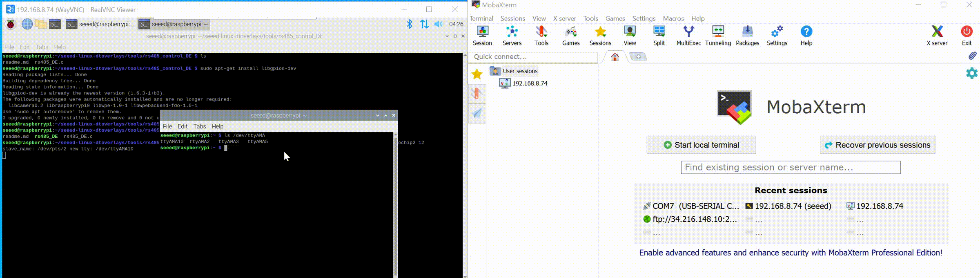The height and width of the screenshot is (278, 980).
Task: Open the Servers toolbar icon
Action: click(512, 36)
